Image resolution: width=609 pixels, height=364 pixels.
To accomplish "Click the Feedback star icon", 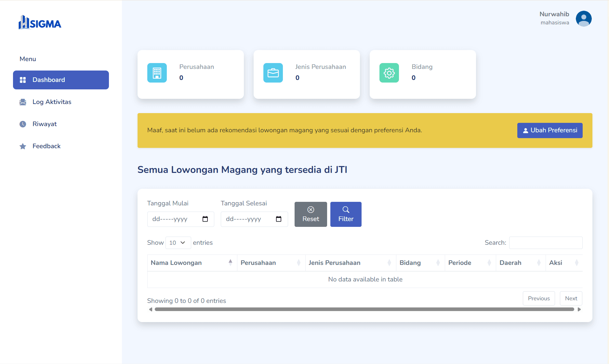I will tap(23, 146).
